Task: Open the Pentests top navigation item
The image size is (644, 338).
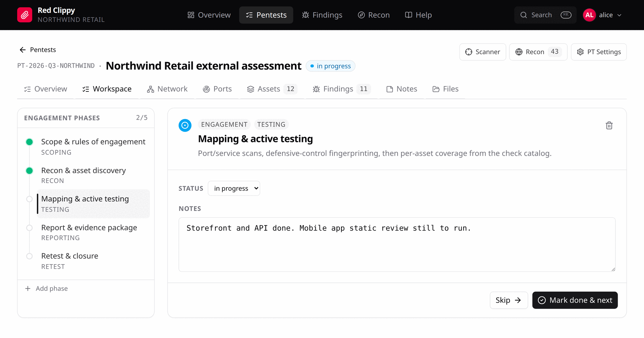Action: coord(266,15)
